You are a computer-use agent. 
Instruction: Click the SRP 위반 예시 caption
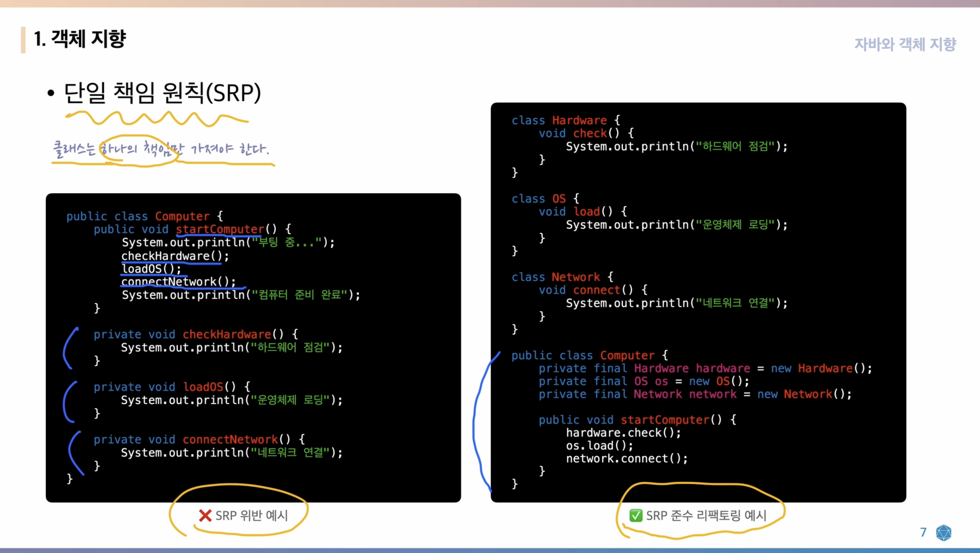pos(251,516)
